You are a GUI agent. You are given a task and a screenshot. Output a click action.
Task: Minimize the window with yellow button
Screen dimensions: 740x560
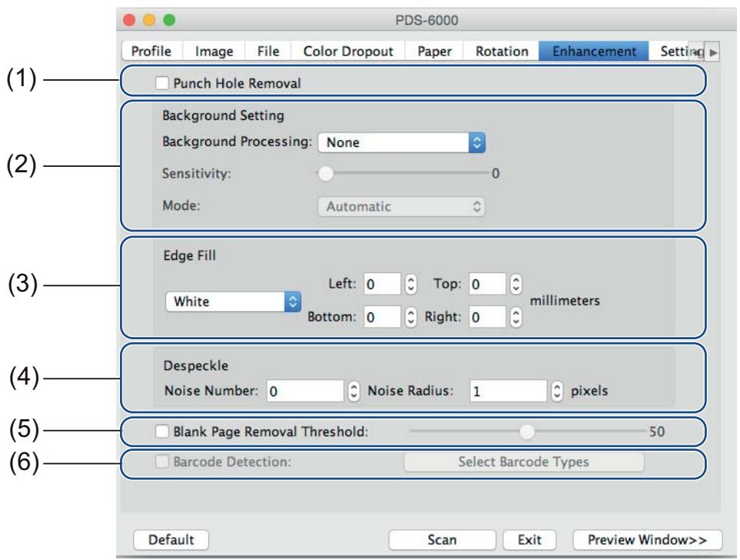click(x=149, y=20)
